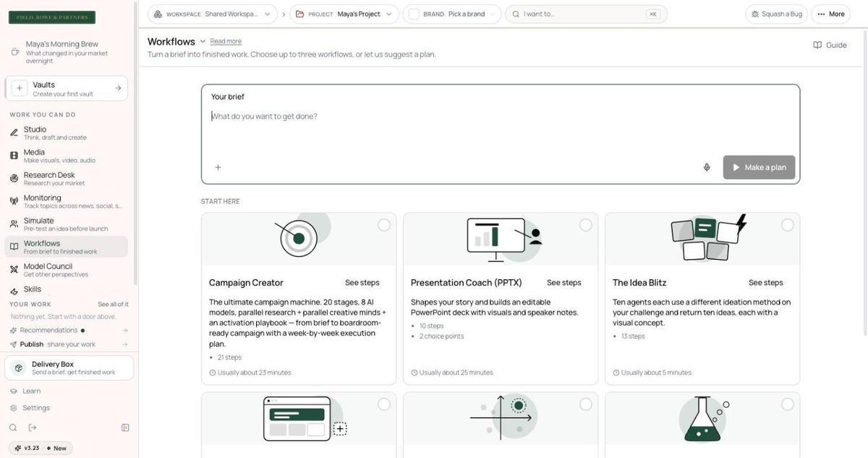Expand the Workflows heading chevron
Screen dimensions: 868x458
203,41
